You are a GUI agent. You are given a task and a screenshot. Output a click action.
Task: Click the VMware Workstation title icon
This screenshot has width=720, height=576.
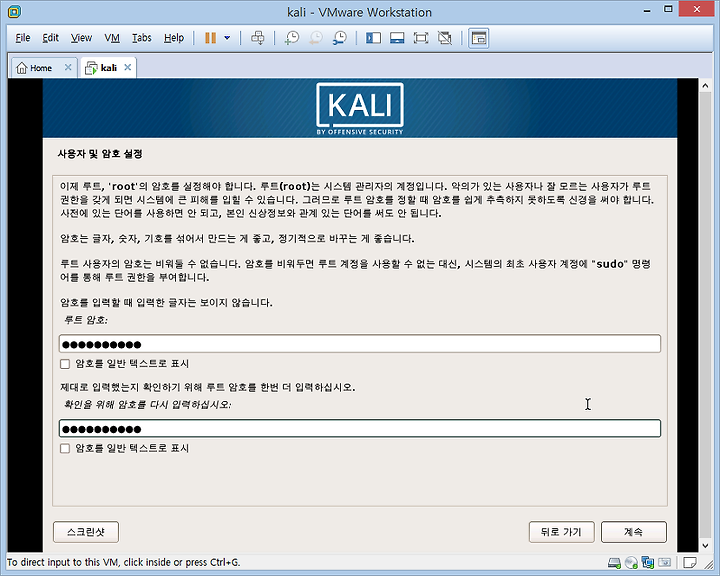[14, 12]
